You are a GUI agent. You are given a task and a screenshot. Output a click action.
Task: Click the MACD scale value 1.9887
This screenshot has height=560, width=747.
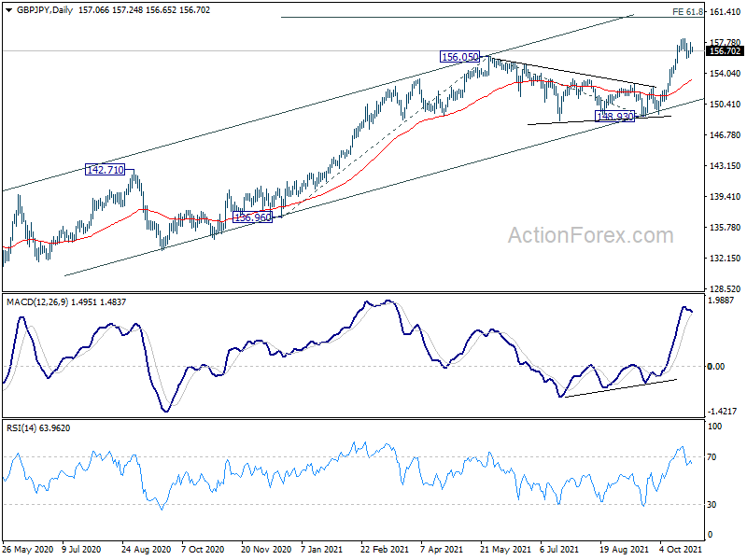723,300
